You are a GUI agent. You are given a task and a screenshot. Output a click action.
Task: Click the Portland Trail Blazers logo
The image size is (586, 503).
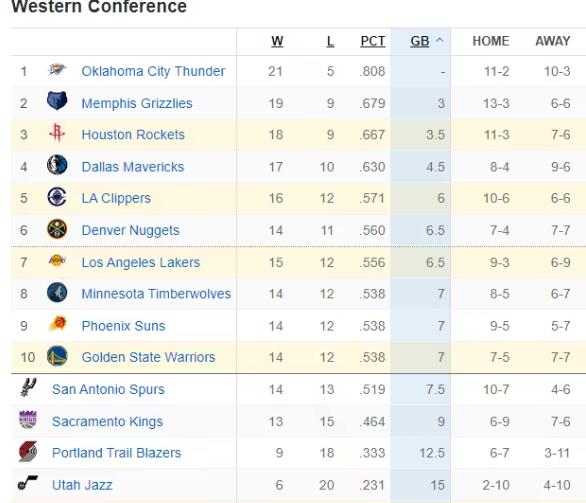click(x=28, y=452)
